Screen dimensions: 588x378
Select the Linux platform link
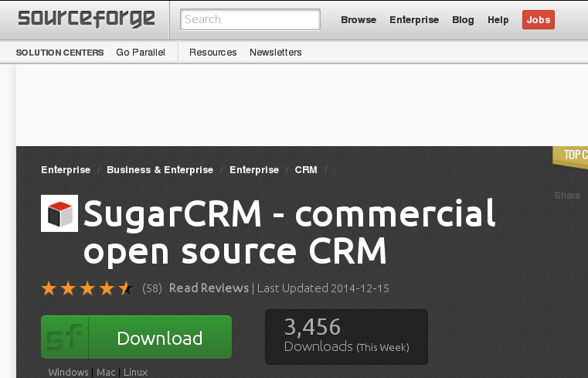[x=136, y=373]
